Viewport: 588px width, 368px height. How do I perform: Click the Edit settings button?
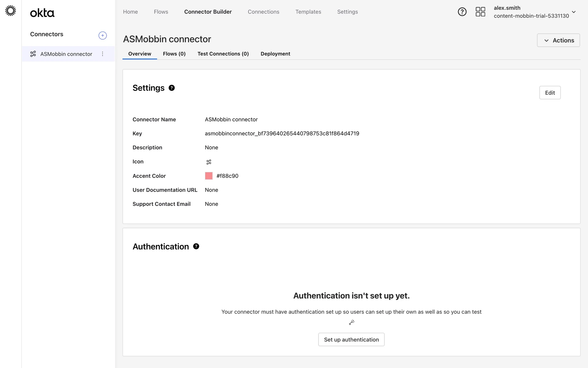(x=550, y=93)
